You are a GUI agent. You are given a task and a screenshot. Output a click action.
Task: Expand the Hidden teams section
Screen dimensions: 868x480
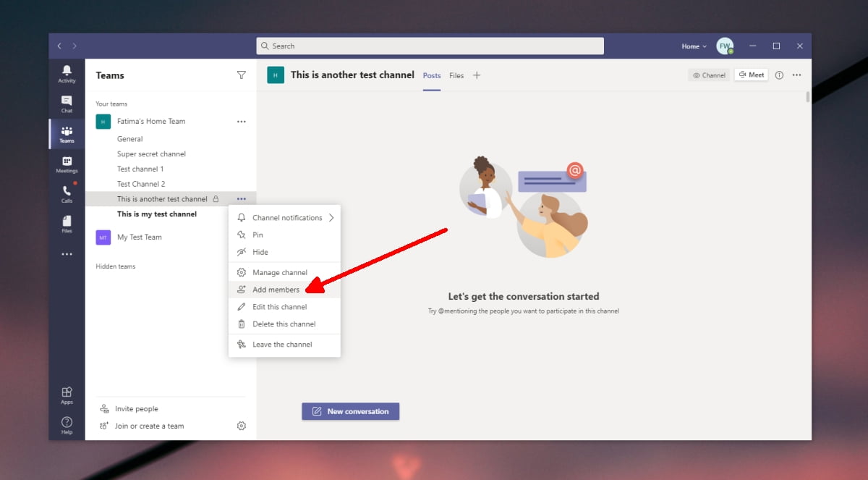tap(116, 266)
